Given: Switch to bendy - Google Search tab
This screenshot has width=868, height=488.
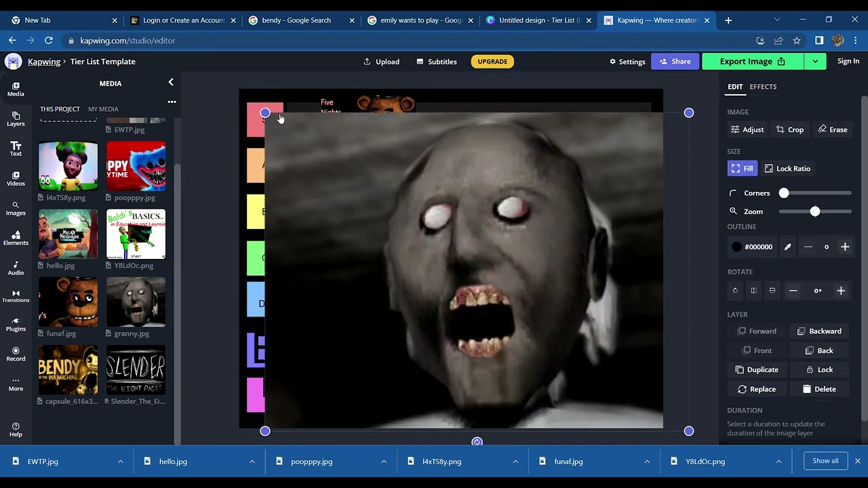Looking at the screenshot, I should point(300,20).
